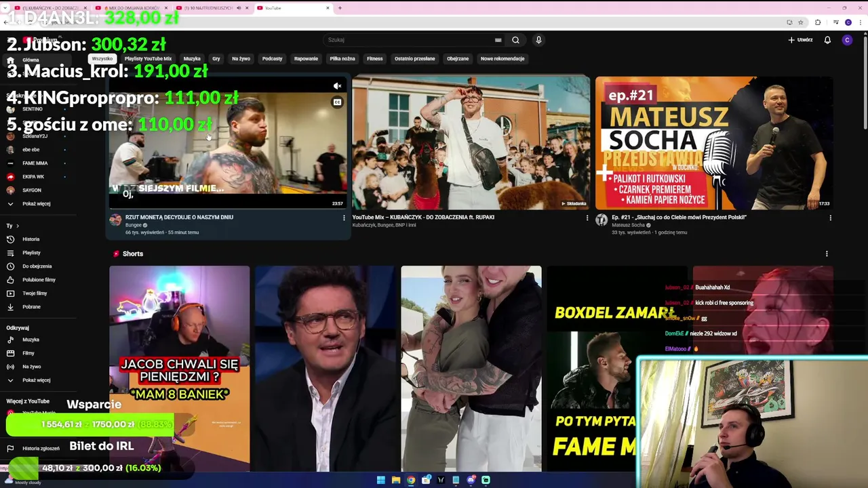Toggle captions on the video preview

(337, 102)
